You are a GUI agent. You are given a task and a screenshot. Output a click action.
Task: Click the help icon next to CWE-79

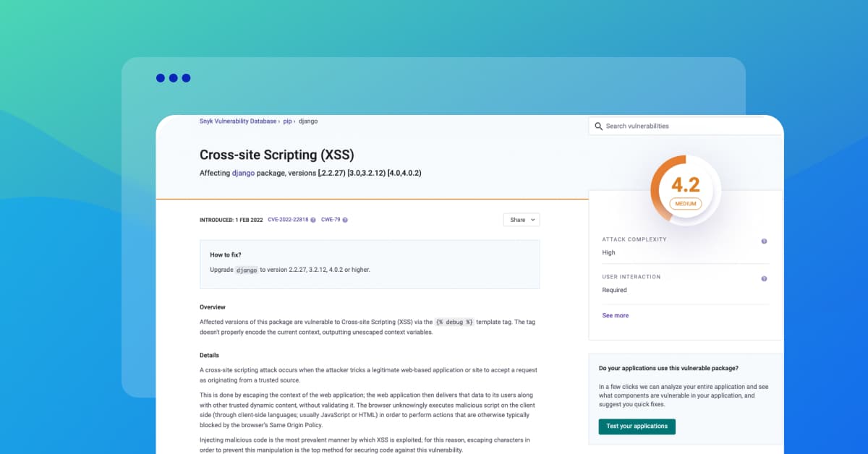point(346,219)
